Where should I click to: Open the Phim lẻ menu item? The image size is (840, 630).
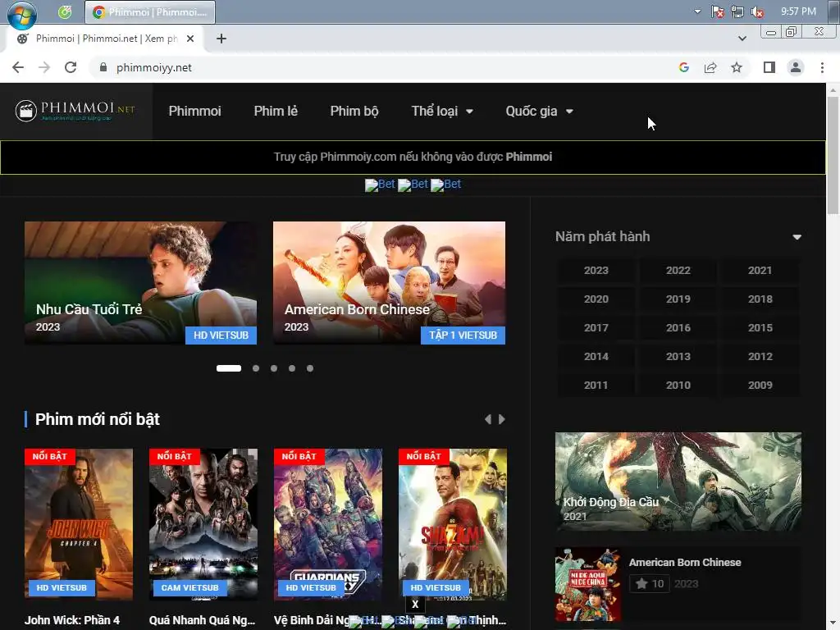(276, 111)
